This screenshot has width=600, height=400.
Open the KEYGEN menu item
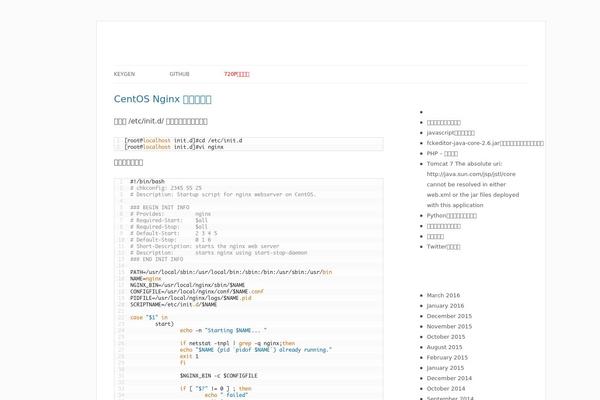coord(124,74)
